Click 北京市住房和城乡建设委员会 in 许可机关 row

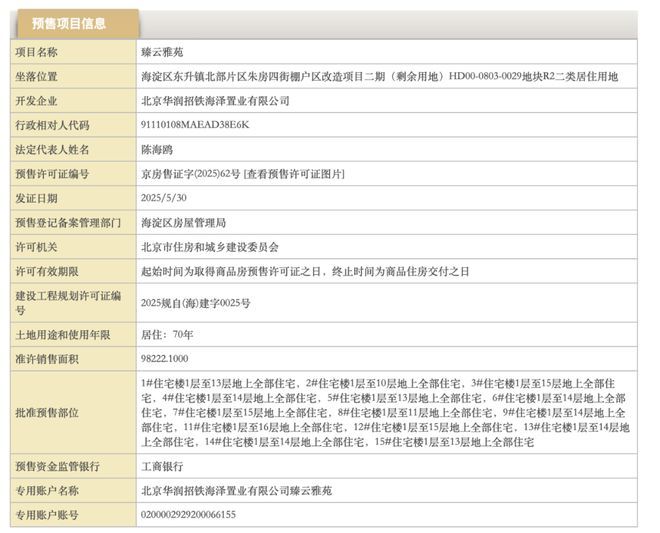coord(212,246)
